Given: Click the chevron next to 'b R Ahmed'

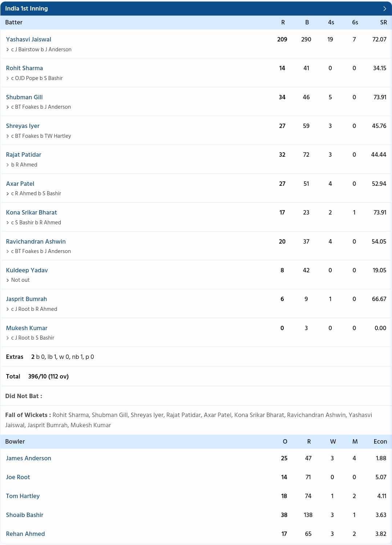Looking at the screenshot, I should [x=8, y=165].
